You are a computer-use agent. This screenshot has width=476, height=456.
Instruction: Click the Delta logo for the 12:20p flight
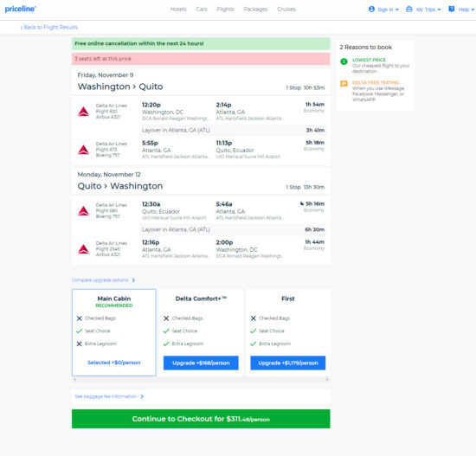coord(83,112)
